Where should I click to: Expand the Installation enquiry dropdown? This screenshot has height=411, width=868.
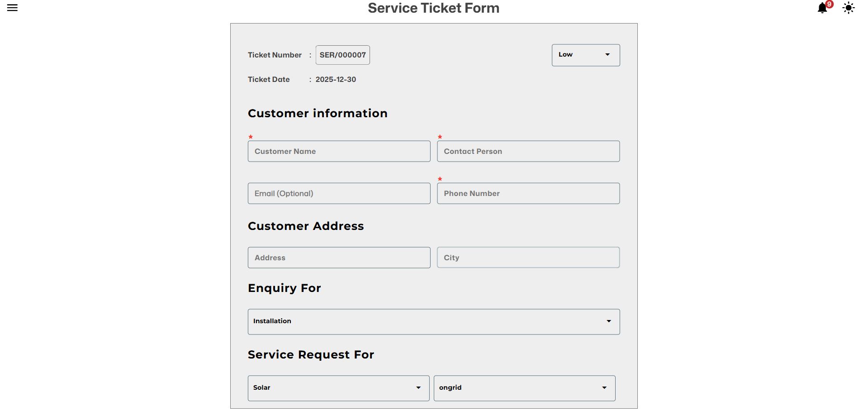point(433,321)
